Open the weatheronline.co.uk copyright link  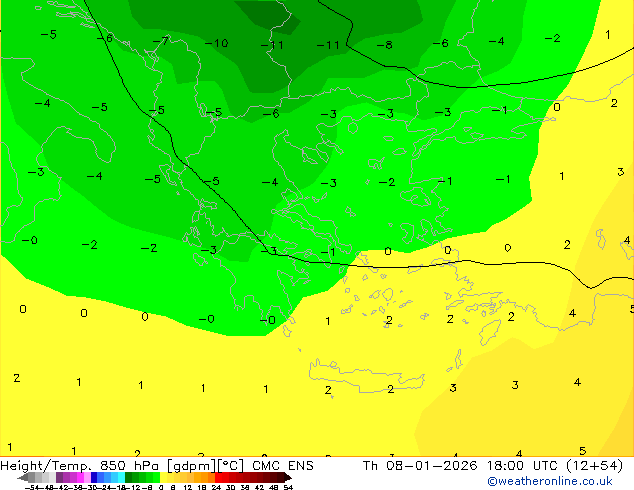pos(550,481)
